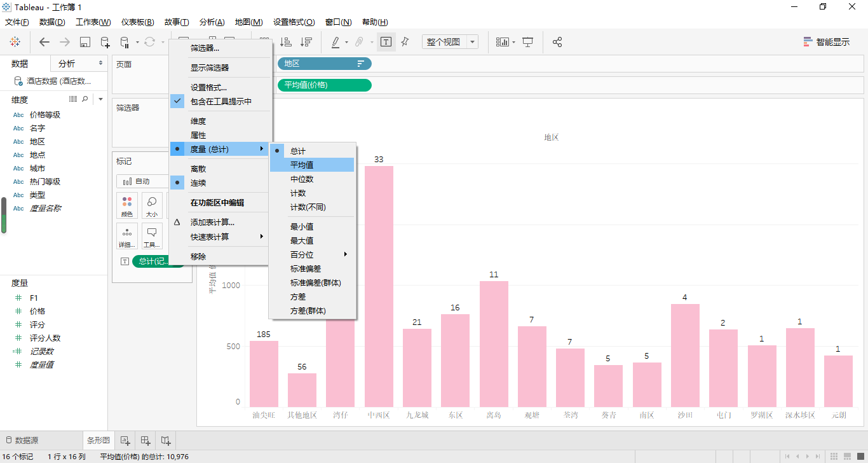Click 筛选器... context menu entry
This screenshot has width=868, height=463.
pos(220,48)
